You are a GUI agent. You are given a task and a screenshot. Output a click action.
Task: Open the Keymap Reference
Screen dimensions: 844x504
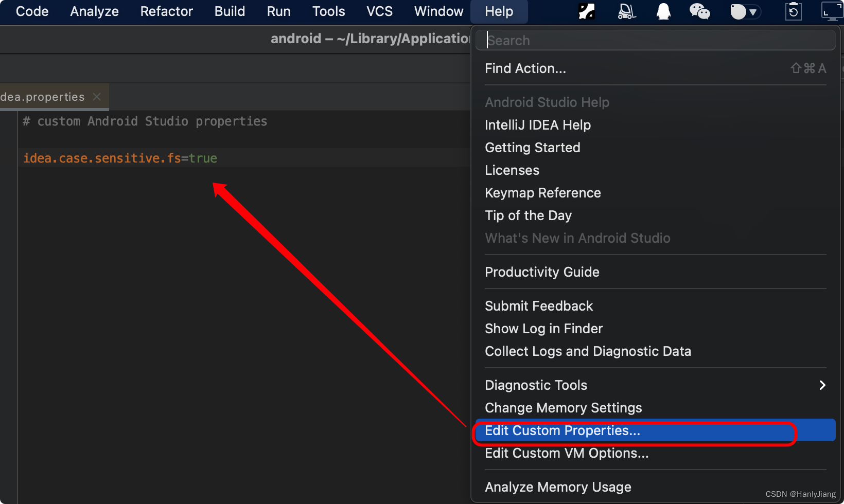542,193
